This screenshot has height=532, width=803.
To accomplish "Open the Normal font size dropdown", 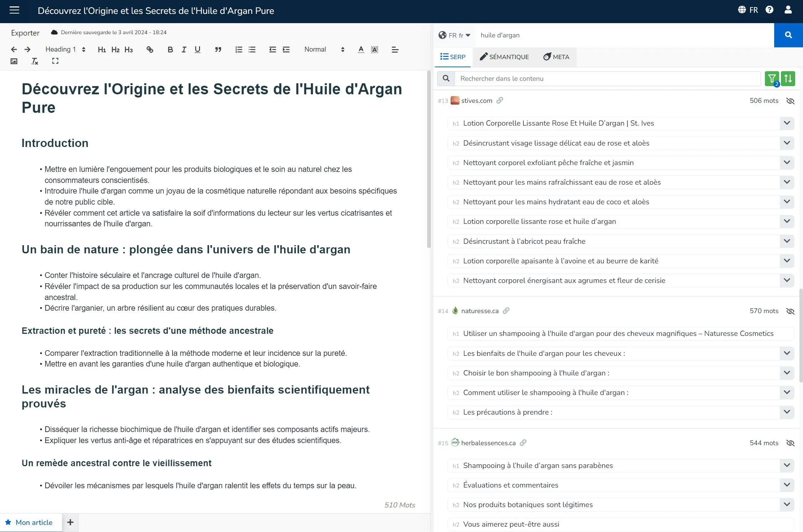I will coord(324,49).
